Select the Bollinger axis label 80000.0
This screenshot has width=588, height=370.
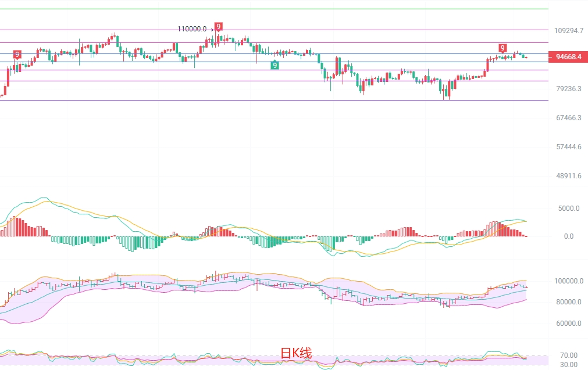[x=568, y=302]
